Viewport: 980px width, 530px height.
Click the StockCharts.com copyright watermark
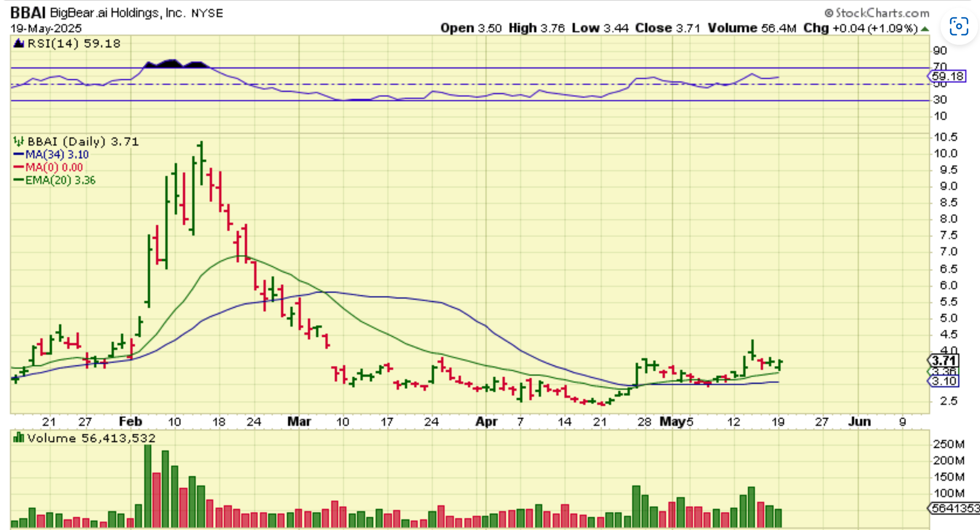click(x=877, y=13)
